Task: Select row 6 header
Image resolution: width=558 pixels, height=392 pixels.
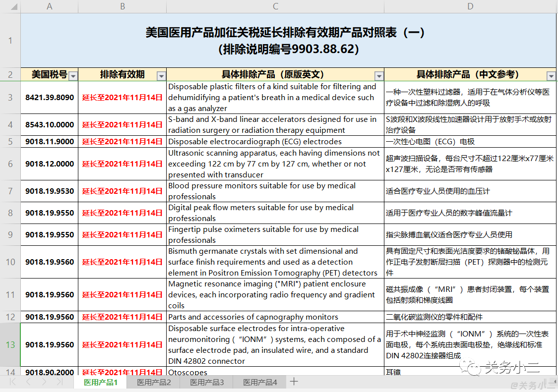Action: 10,164
